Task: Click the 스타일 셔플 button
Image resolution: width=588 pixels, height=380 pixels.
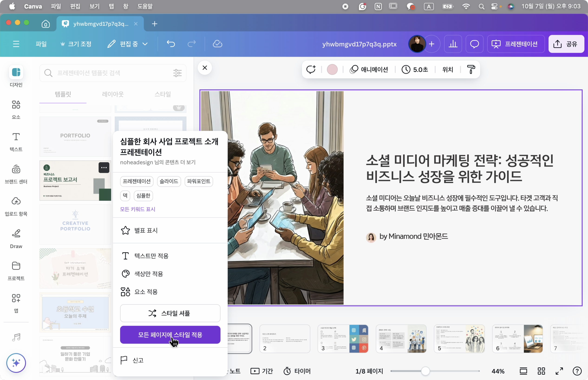Action: pyautogui.click(x=170, y=313)
